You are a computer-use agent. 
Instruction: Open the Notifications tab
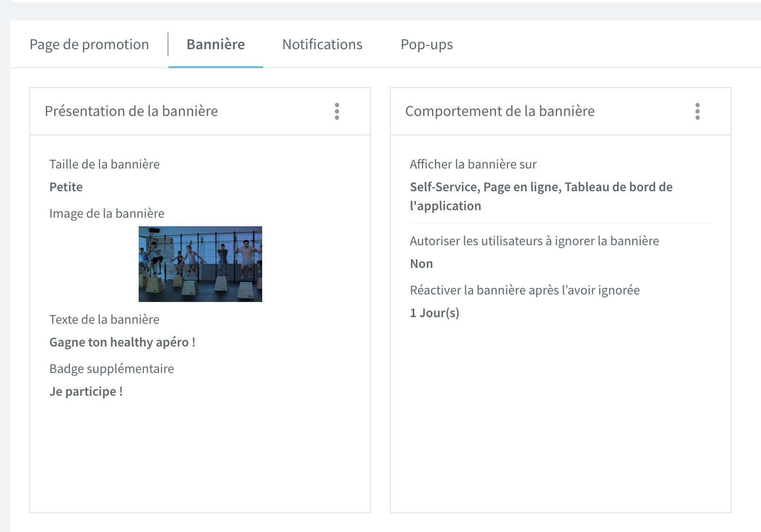tap(322, 44)
